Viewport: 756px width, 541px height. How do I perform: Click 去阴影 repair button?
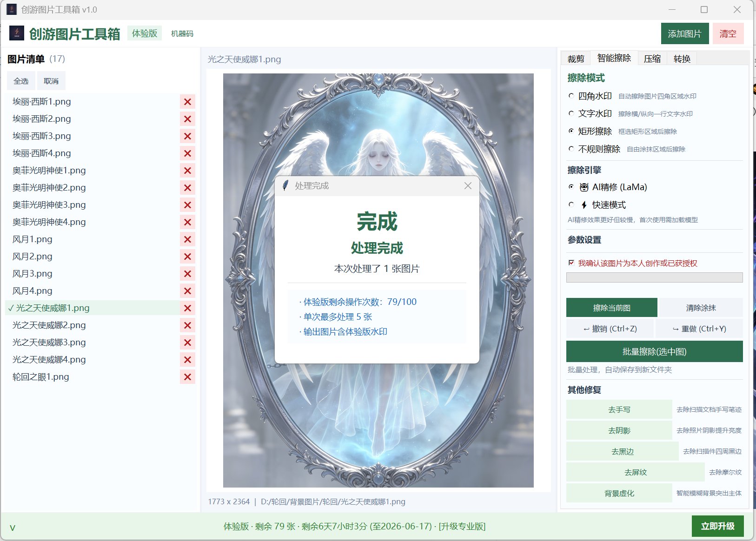tap(619, 430)
